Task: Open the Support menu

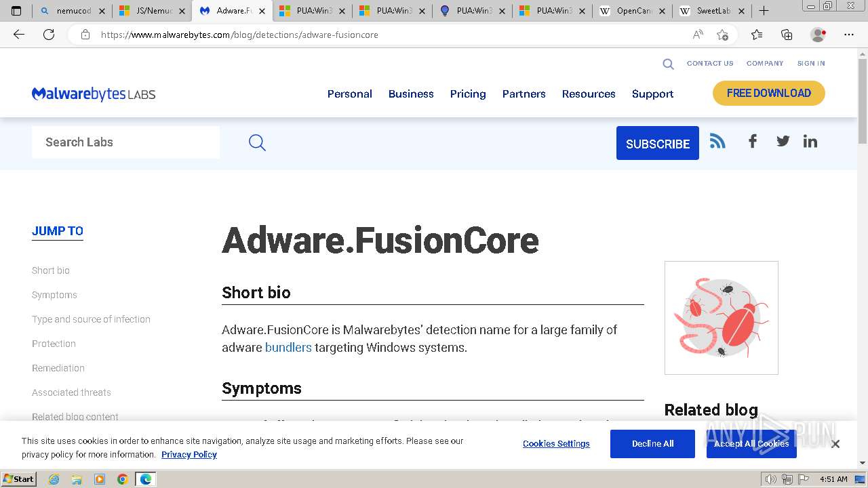Action: pyautogui.click(x=653, y=94)
